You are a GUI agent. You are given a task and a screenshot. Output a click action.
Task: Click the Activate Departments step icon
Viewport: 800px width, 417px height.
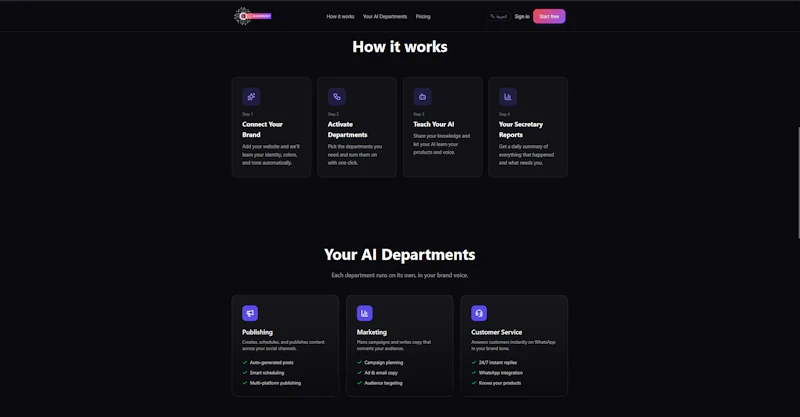(x=337, y=96)
